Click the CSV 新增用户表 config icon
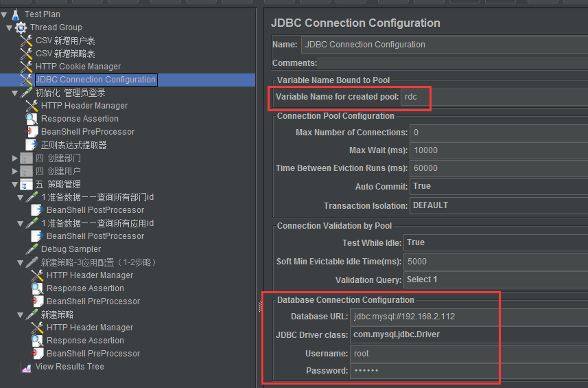588x388 pixels. point(26,41)
